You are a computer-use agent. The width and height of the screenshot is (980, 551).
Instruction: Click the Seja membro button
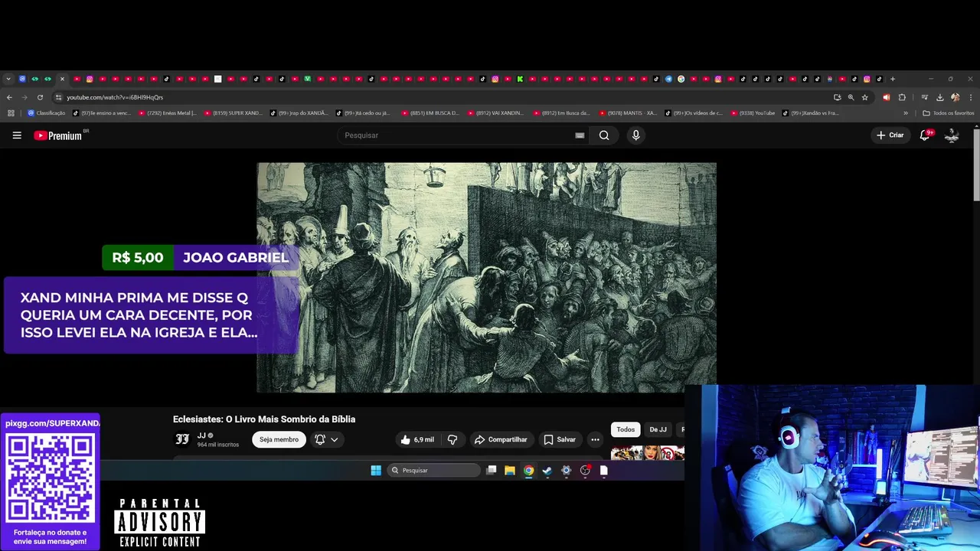(x=279, y=439)
